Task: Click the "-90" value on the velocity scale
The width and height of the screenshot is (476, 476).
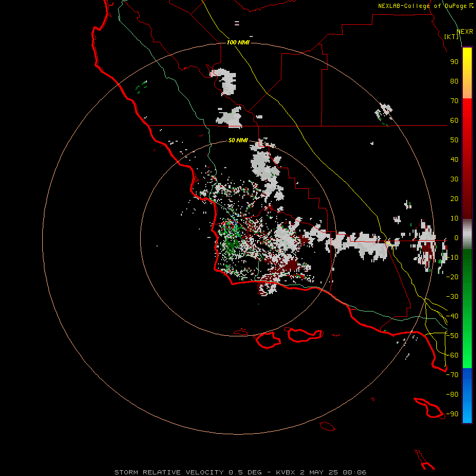Action: 452,414
